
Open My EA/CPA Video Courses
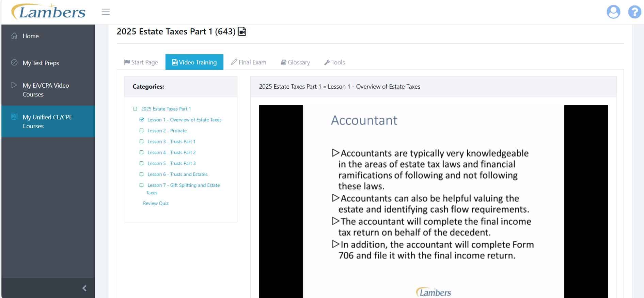[x=46, y=90]
